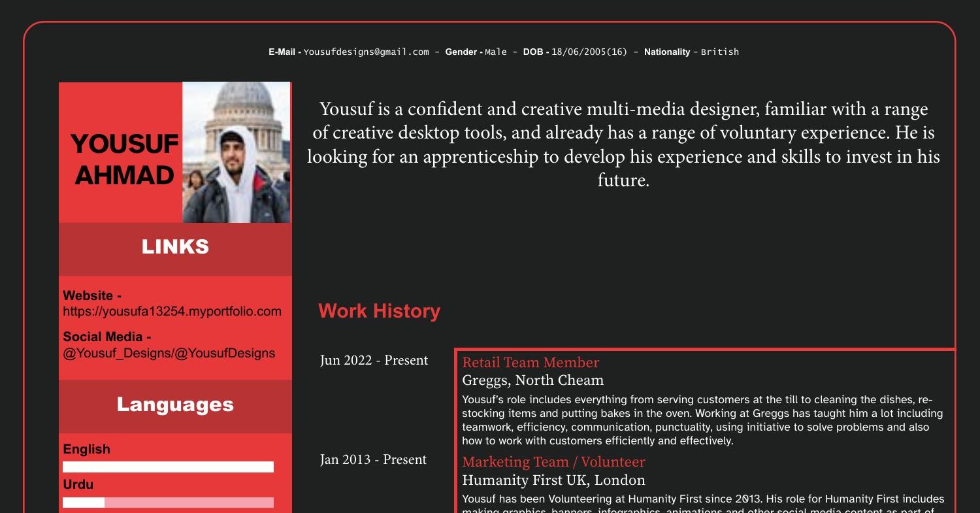The image size is (980, 513).
Task: Select the Nationality value British
Action: tap(722, 52)
